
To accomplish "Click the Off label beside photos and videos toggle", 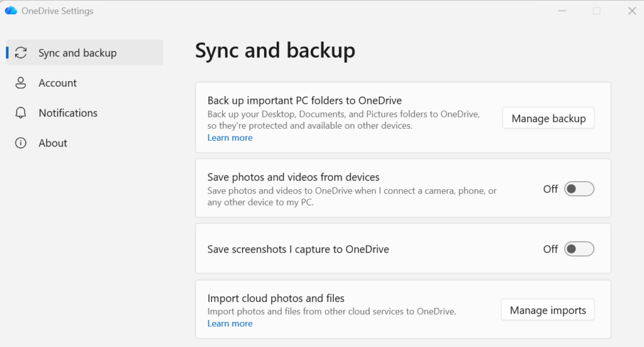I will click(x=550, y=189).
